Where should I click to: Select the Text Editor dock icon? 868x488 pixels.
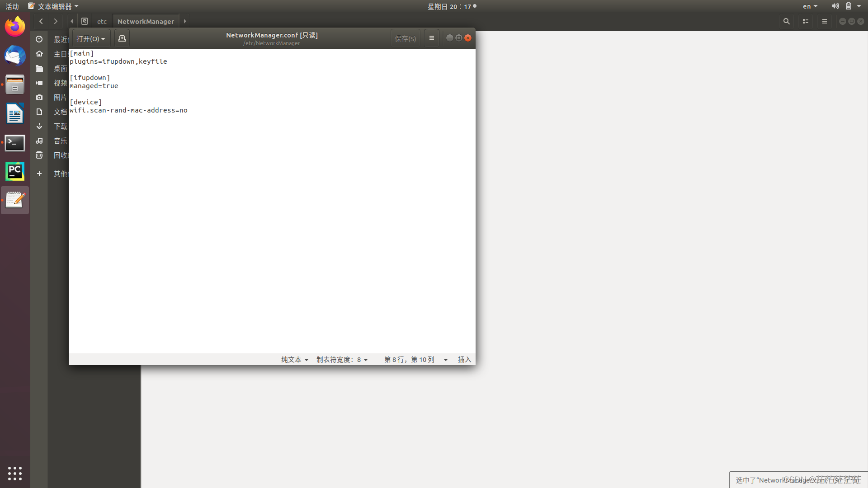(x=15, y=200)
